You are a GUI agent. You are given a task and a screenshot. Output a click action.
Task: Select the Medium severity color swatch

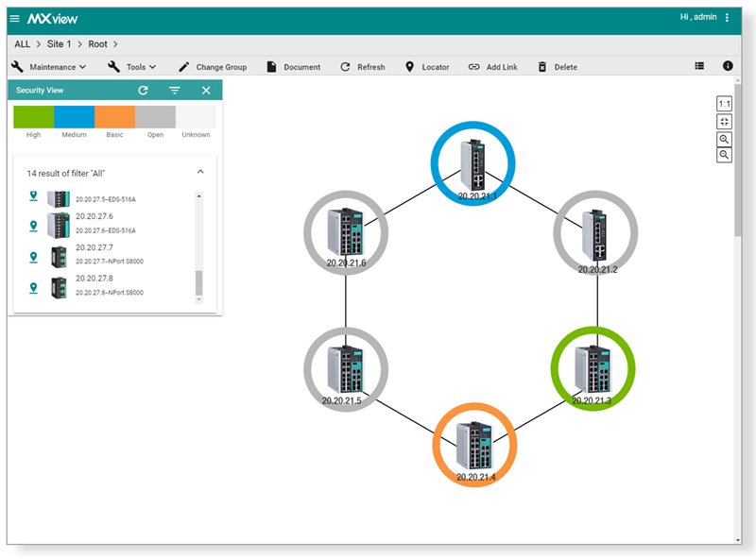pyautogui.click(x=73, y=114)
